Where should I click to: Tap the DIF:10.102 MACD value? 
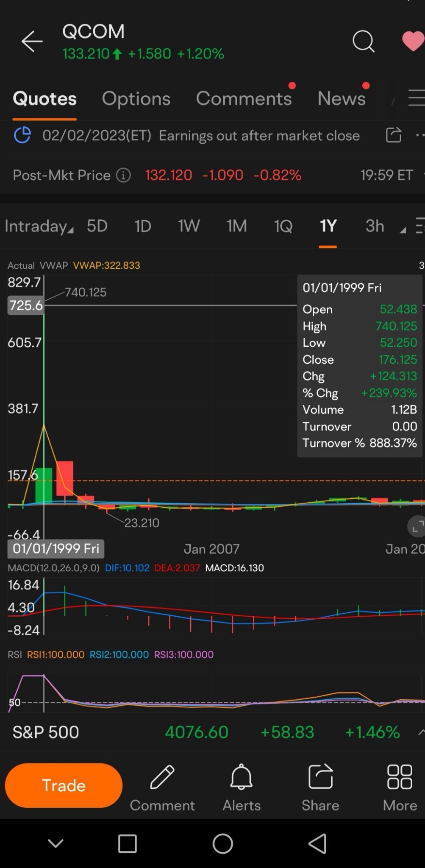click(x=127, y=568)
